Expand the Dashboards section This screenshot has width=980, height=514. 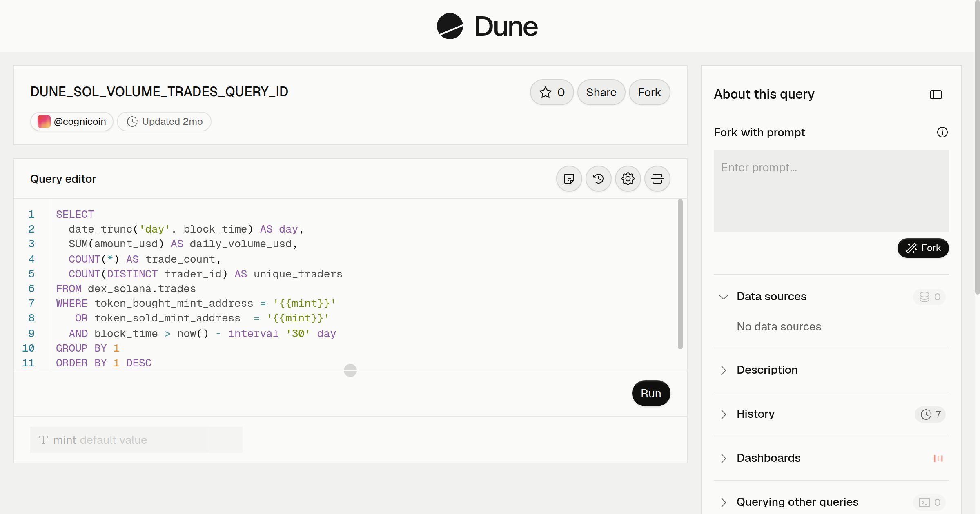pyautogui.click(x=723, y=458)
